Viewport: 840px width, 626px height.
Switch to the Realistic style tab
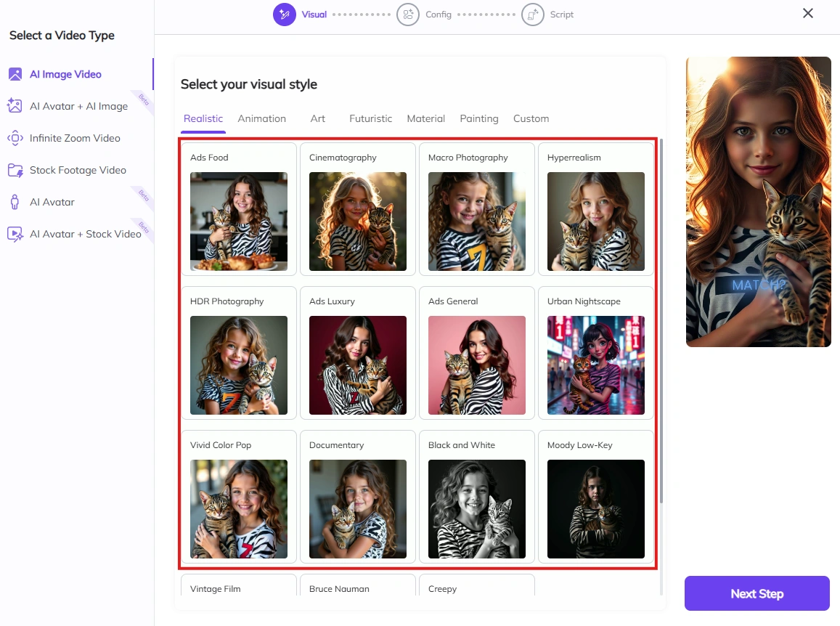click(x=203, y=118)
